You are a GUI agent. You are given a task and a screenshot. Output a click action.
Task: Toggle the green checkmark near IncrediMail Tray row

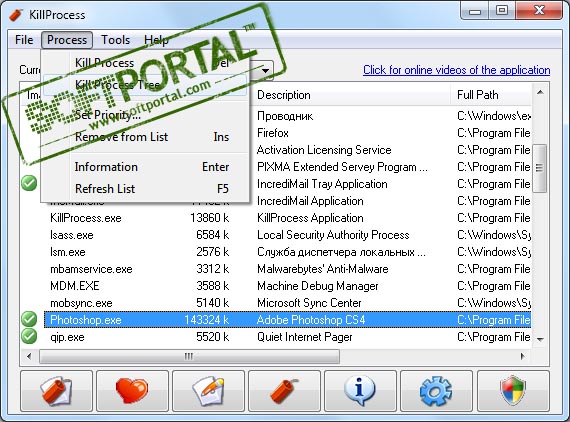[29, 183]
